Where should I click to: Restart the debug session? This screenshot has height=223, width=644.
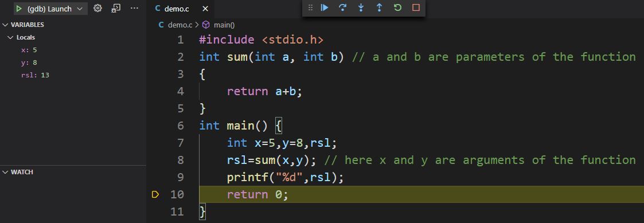pos(397,7)
